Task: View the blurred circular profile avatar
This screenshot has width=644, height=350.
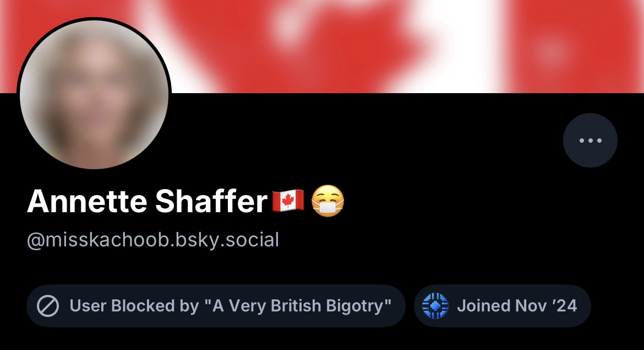Action: point(94,94)
